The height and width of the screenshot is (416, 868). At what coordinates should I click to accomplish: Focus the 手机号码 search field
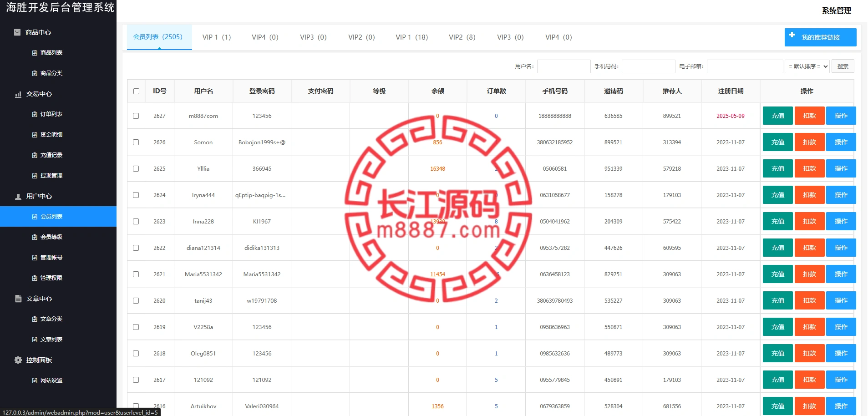point(648,66)
